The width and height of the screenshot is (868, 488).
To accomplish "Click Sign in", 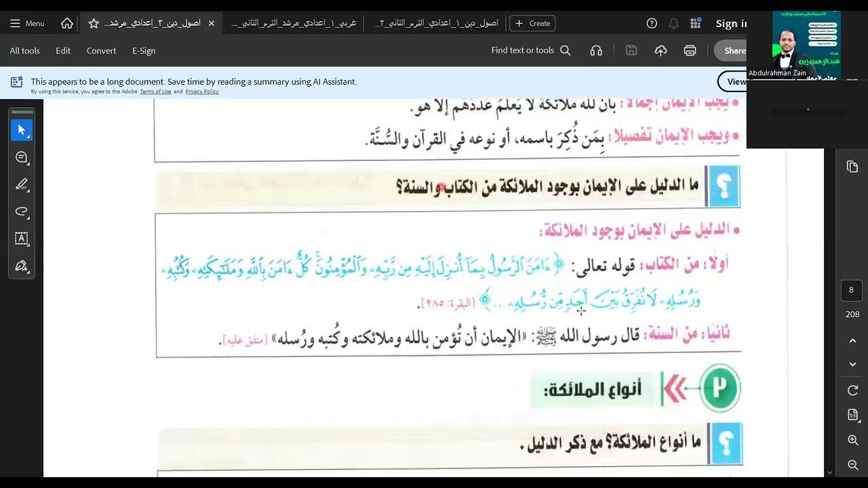I will click(731, 24).
